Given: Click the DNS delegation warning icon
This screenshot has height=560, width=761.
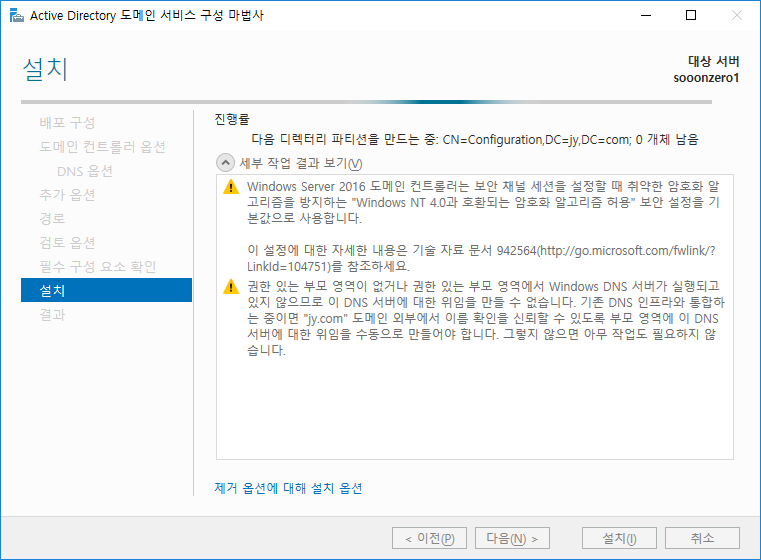Looking at the screenshot, I should click(231, 287).
